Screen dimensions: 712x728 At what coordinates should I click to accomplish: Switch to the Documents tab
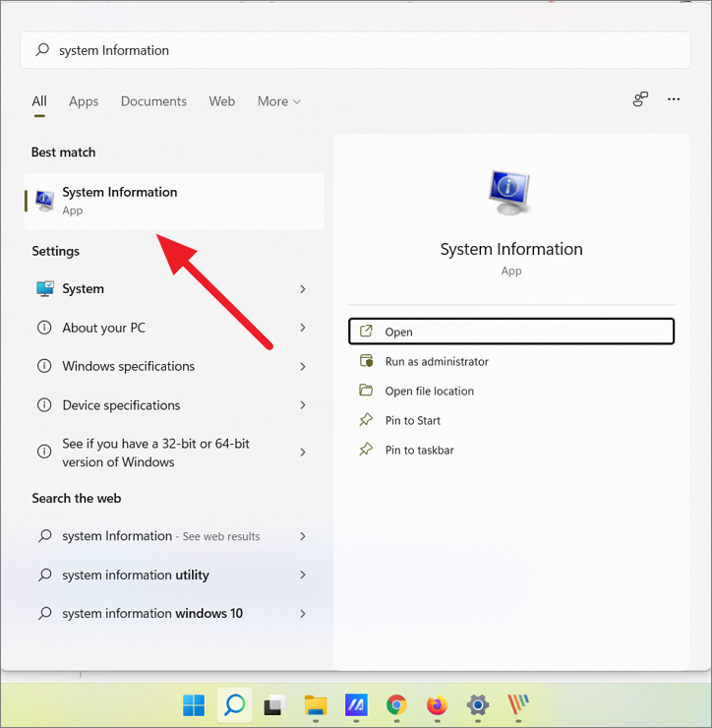(x=153, y=101)
